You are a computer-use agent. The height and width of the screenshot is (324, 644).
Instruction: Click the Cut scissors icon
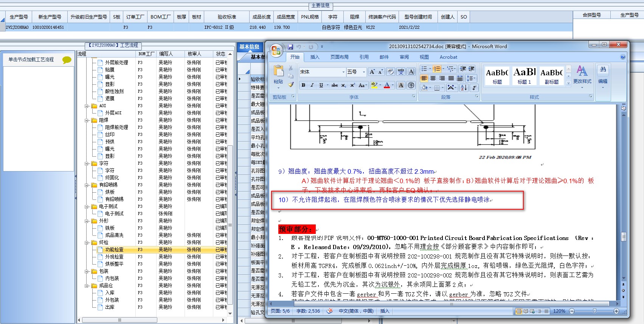click(290, 68)
